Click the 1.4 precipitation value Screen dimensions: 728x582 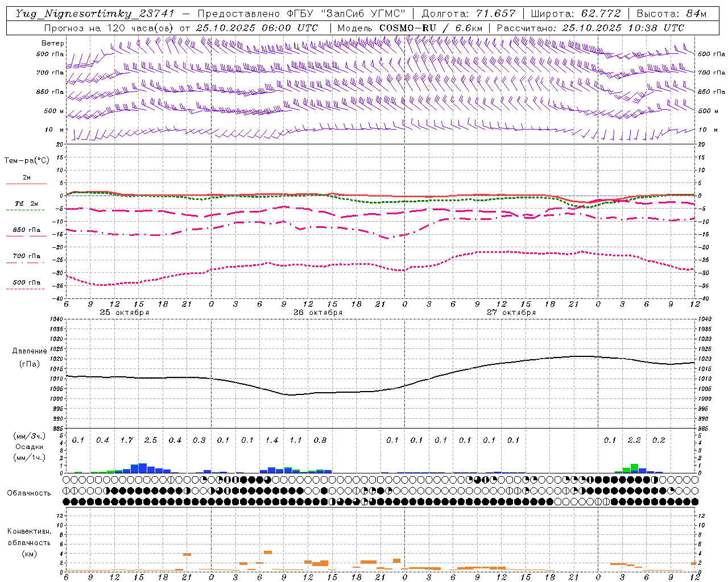point(272,440)
